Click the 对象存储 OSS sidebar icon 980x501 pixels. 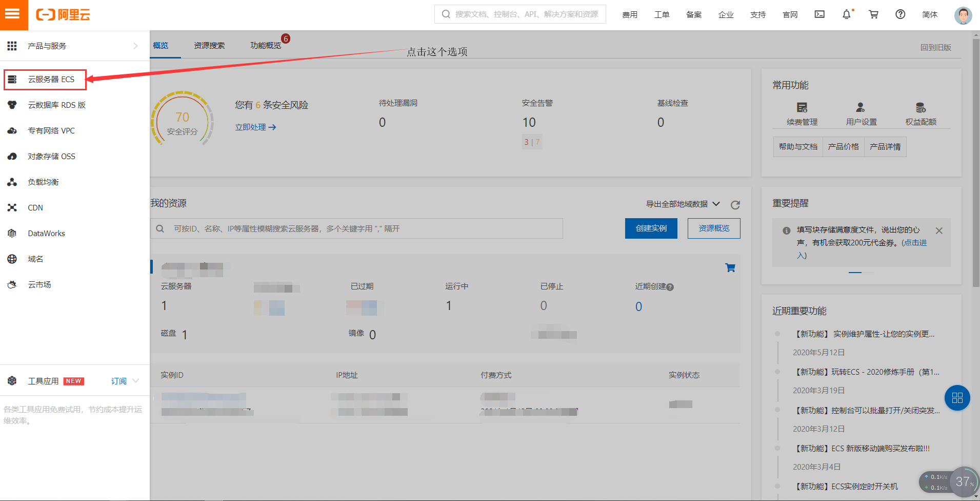pyautogui.click(x=12, y=156)
